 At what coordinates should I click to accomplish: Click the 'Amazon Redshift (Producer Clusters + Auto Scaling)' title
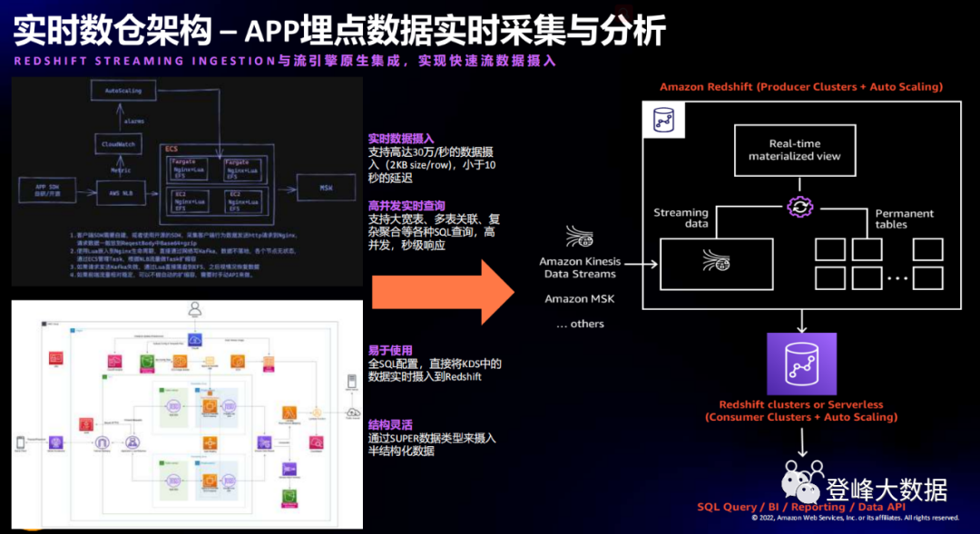coord(801,87)
